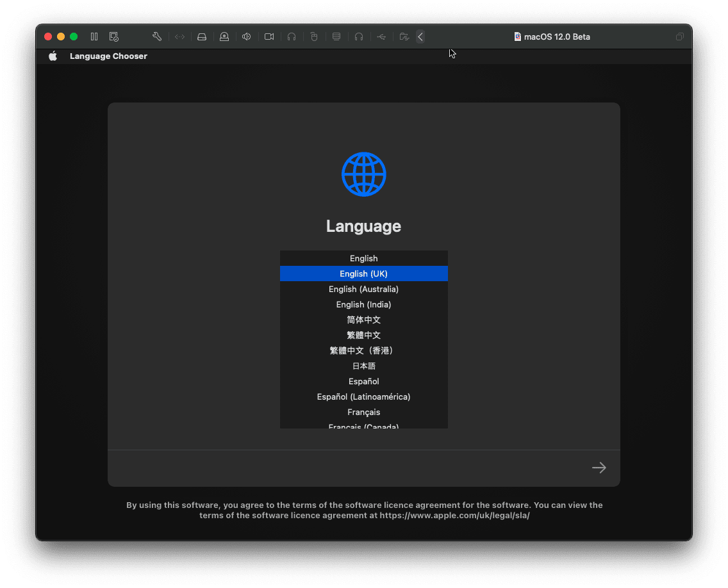Select 繁體中文（香港）in the list

click(364, 350)
